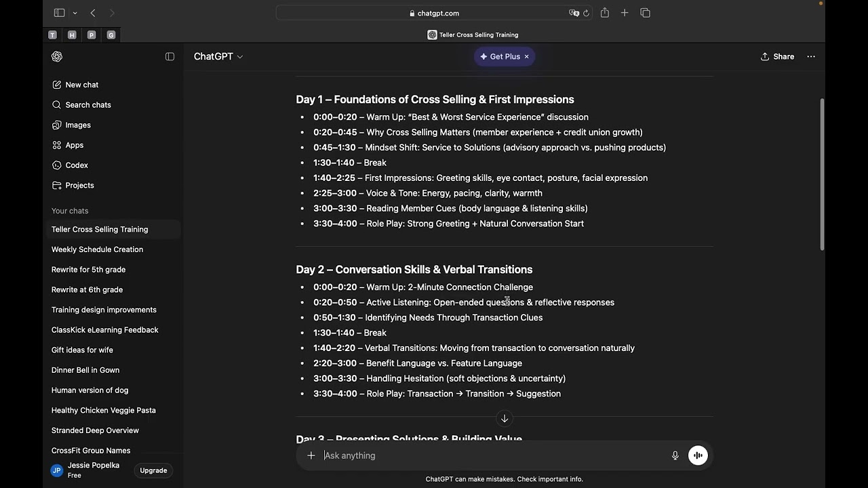Viewport: 868px width, 488px height.
Task: Click the Share button
Action: click(x=777, y=57)
